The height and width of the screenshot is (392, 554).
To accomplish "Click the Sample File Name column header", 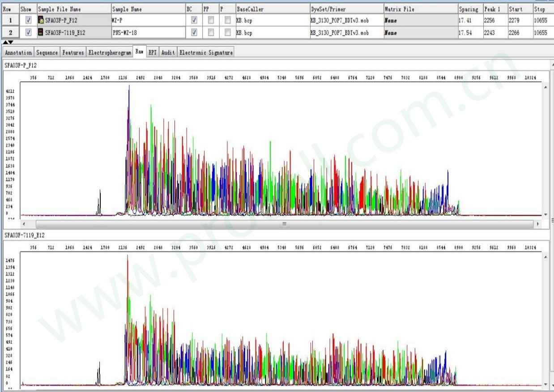I will pyautogui.click(x=73, y=9).
